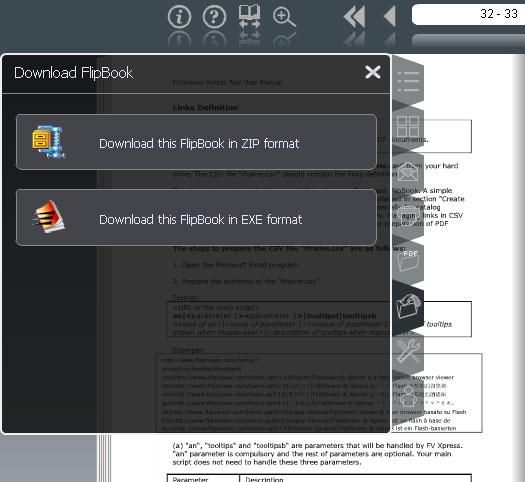525x482 pixels.
Task: Jump to first page with double arrow
Action: (x=354, y=16)
